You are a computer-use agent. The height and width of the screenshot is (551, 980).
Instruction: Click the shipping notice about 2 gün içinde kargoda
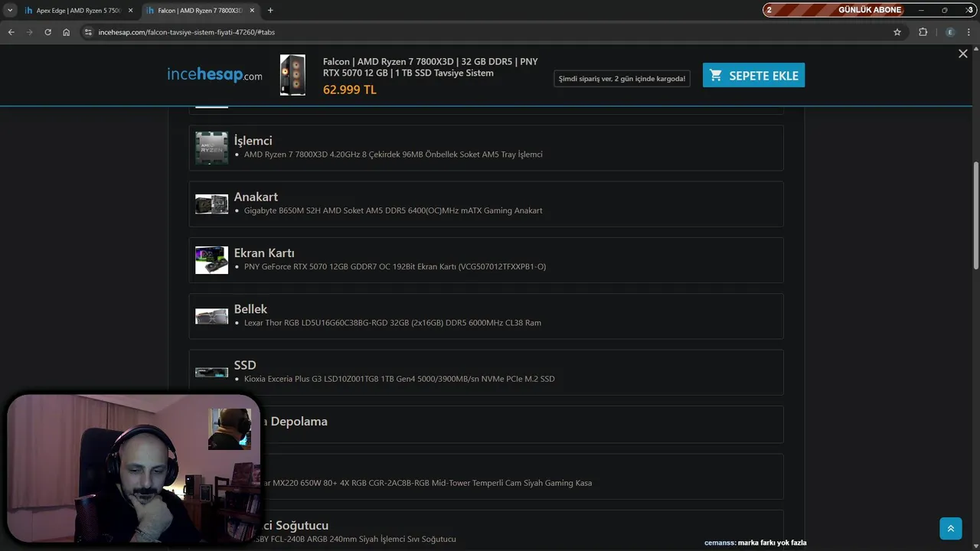coord(622,78)
